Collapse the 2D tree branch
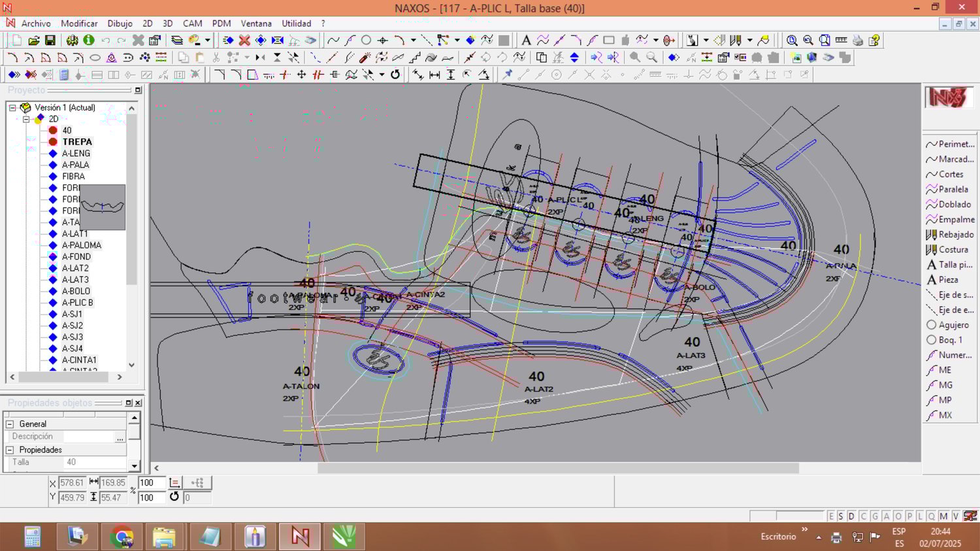 coord(26,119)
